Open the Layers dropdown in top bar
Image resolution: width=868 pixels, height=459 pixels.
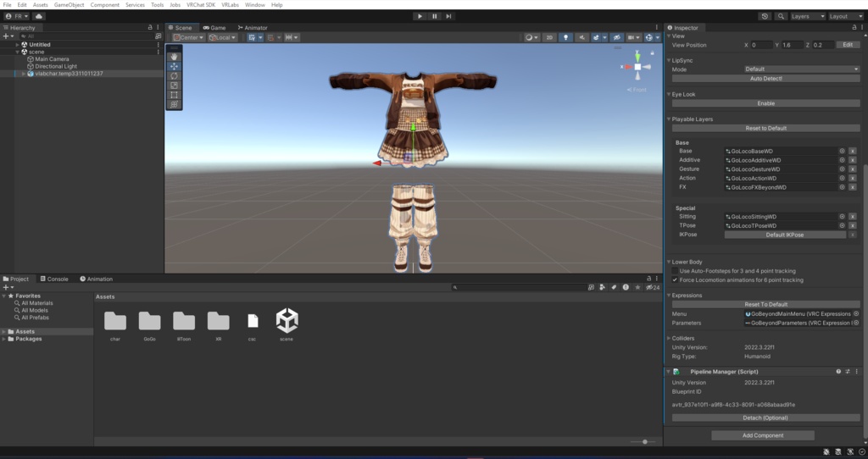(807, 16)
